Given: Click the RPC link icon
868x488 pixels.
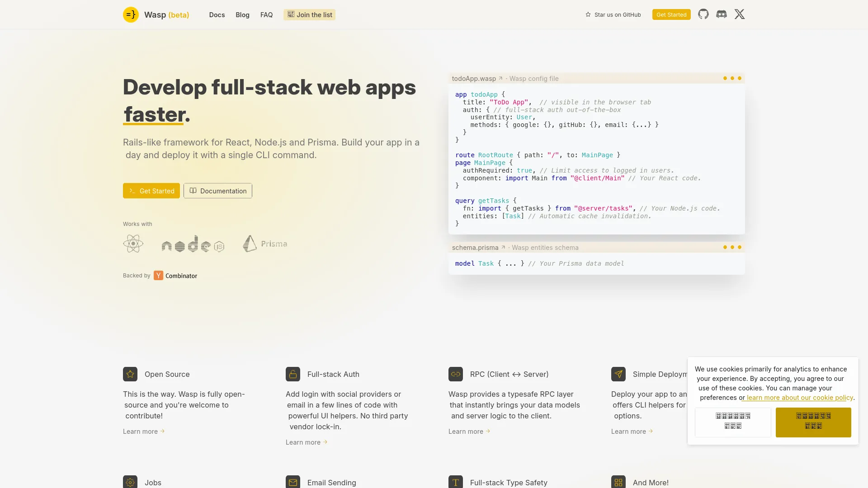Looking at the screenshot, I should click(x=456, y=374).
